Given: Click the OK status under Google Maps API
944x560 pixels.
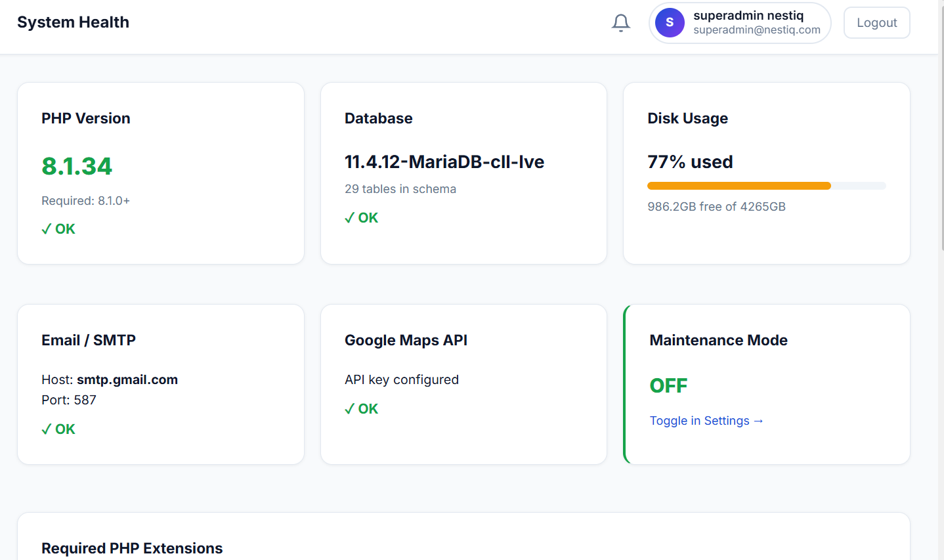Looking at the screenshot, I should coord(362,409).
